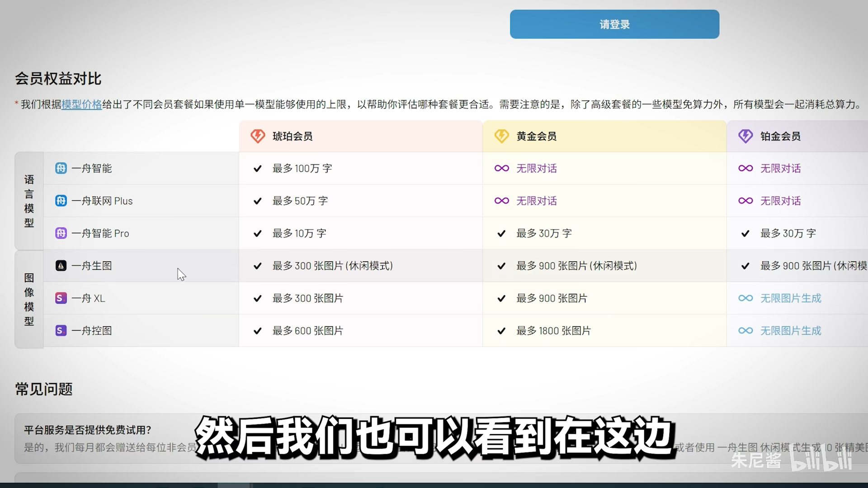The width and height of the screenshot is (868, 488).
Task: Click the 黄金会员 yellow lightning badge icon
Action: coord(501,136)
